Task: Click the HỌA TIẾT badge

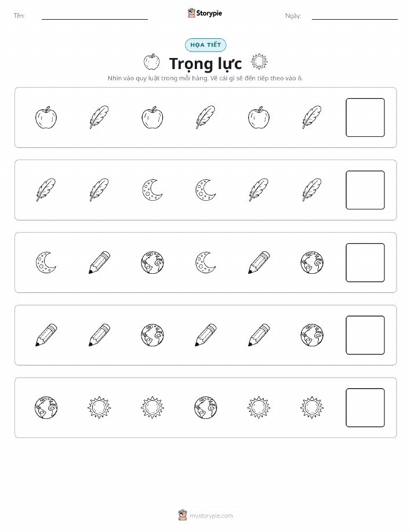Action: [x=205, y=45]
